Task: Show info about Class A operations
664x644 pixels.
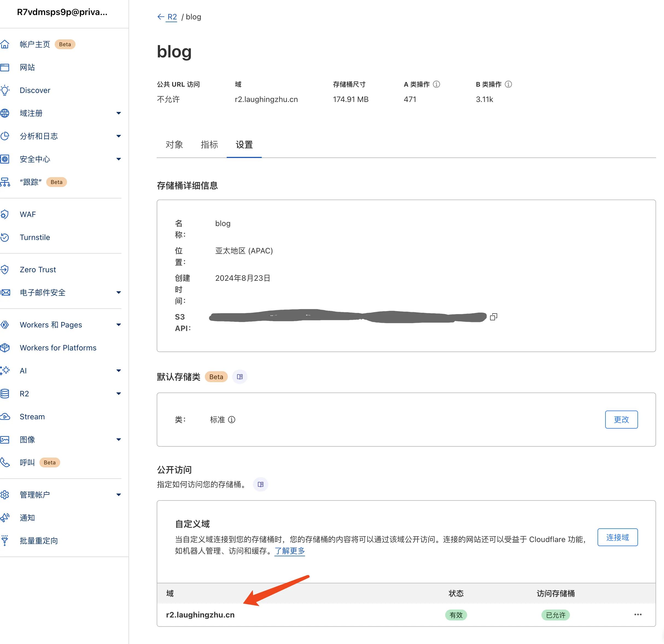Action: tap(436, 84)
